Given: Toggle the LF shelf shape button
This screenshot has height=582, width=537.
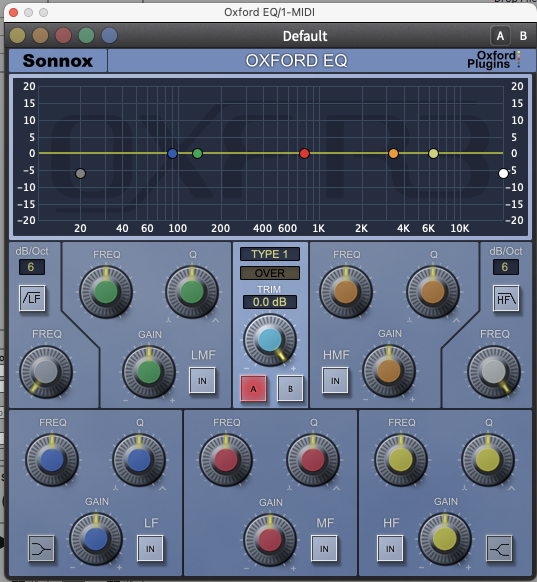Looking at the screenshot, I should pos(41,548).
